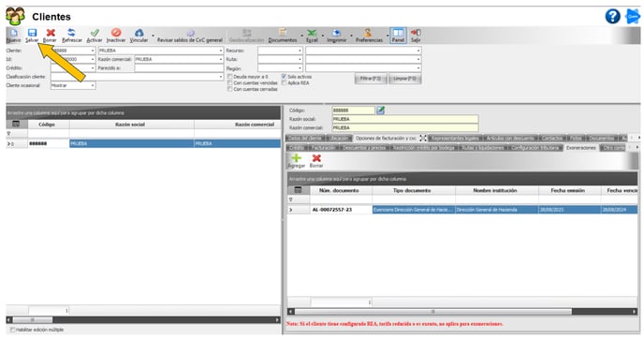
Task: Click the Salvar save icon
Action: click(x=32, y=33)
